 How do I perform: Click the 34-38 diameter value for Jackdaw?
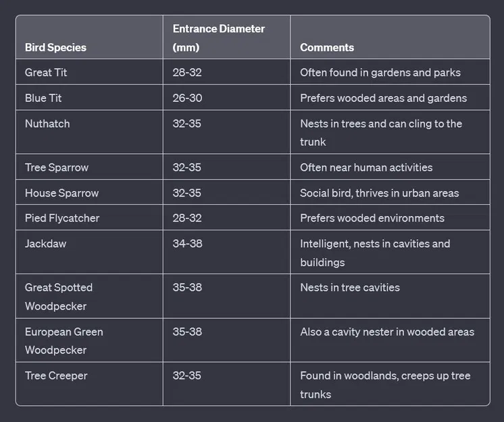pos(187,244)
